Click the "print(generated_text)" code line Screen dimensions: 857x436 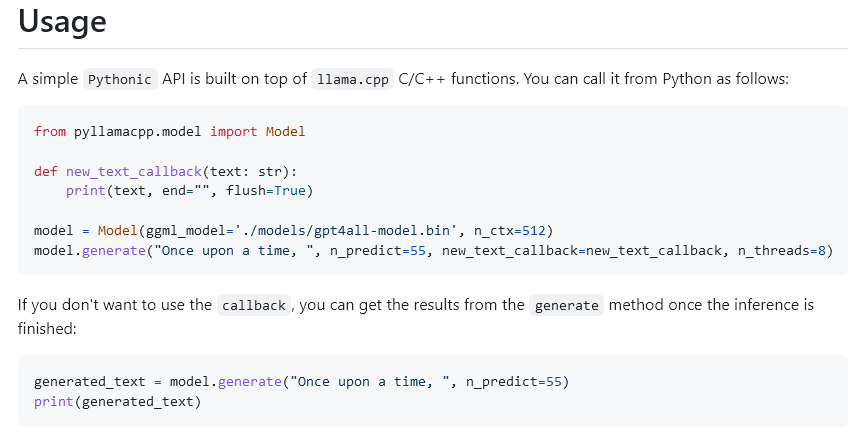117,402
